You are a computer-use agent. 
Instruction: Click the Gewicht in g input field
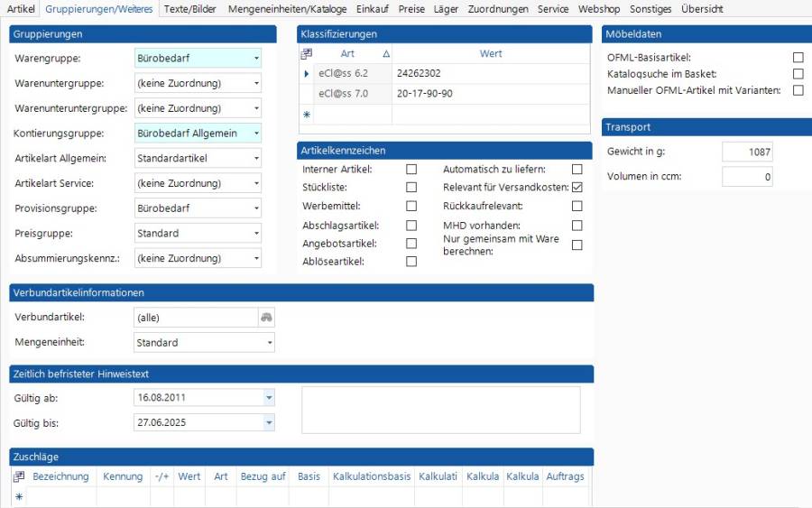(747, 152)
